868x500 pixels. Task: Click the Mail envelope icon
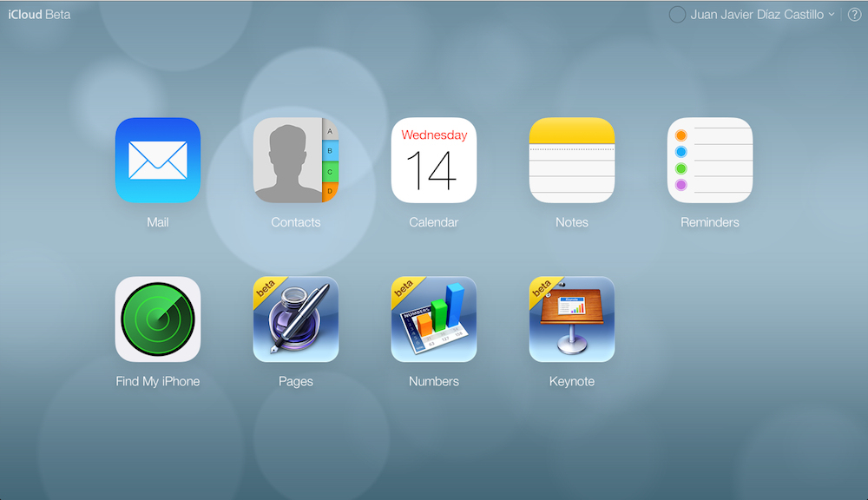[x=158, y=160]
